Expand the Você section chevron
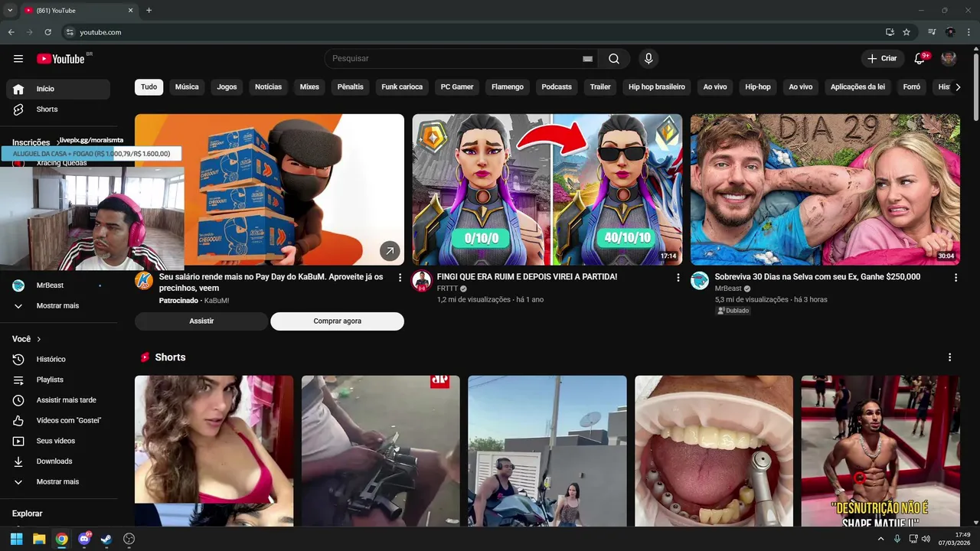The height and width of the screenshot is (551, 980). [x=39, y=339]
